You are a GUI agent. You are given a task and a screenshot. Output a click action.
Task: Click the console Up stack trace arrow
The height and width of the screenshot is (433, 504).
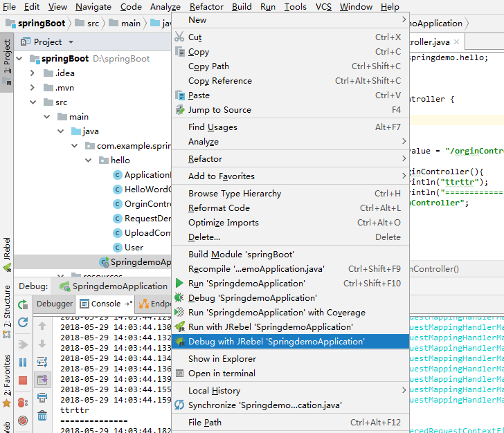tap(42, 326)
